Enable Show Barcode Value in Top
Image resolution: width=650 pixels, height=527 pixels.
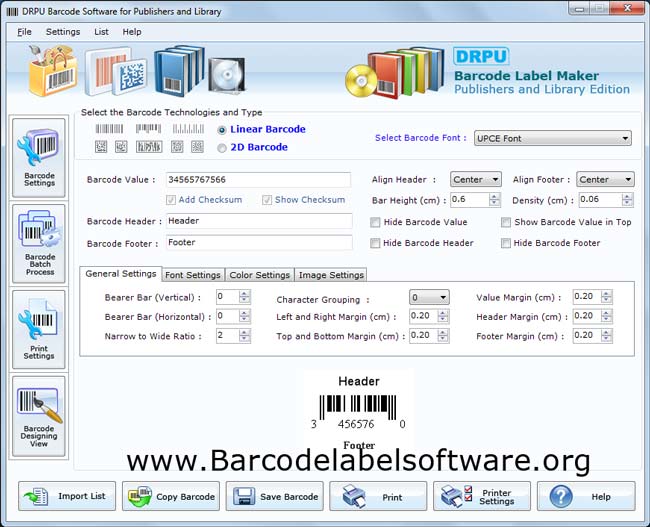click(506, 223)
